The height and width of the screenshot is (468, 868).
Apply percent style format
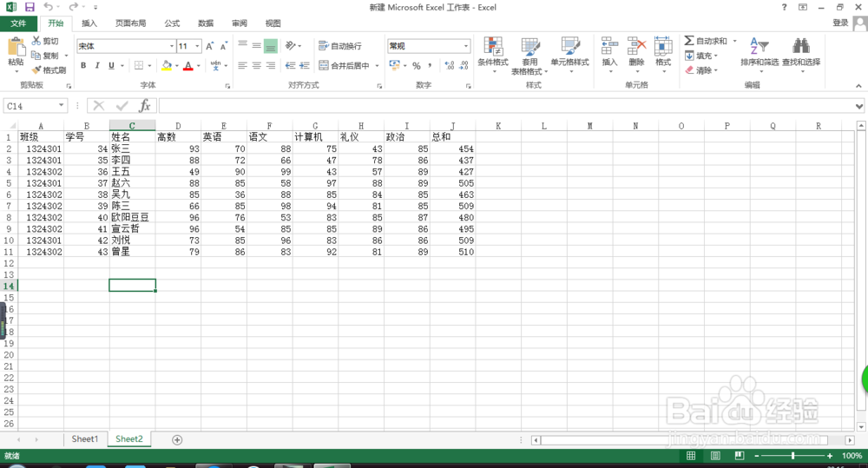[417, 65]
